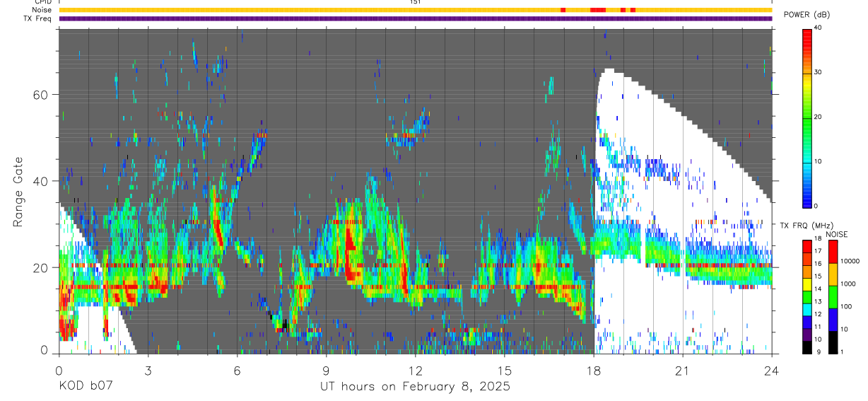This screenshot has width=868, height=401.
Task: Click the red Noise strip segment near 17 UT
Action: (x=563, y=10)
